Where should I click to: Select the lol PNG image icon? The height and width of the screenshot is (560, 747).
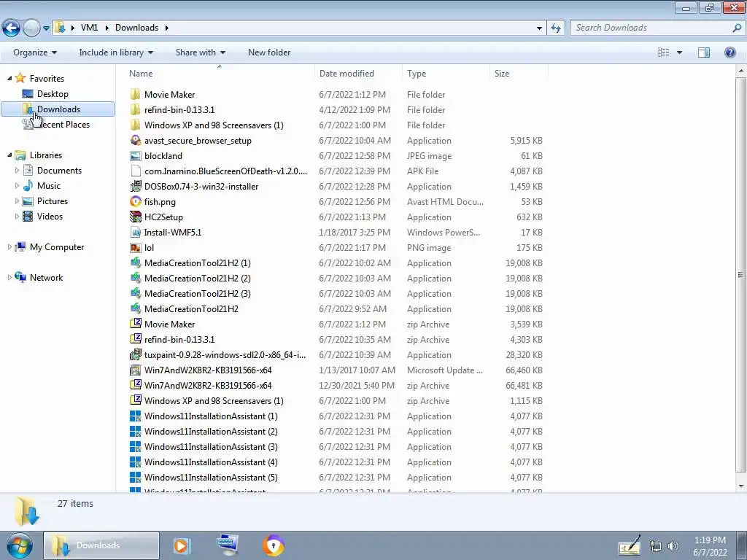135,248
